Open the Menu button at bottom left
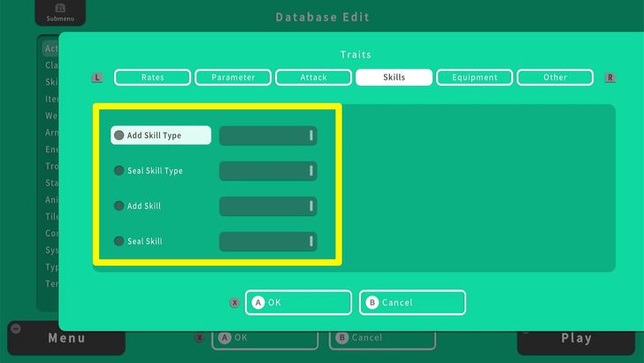Image resolution: width=644 pixels, height=363 pixels. point(66,338)
